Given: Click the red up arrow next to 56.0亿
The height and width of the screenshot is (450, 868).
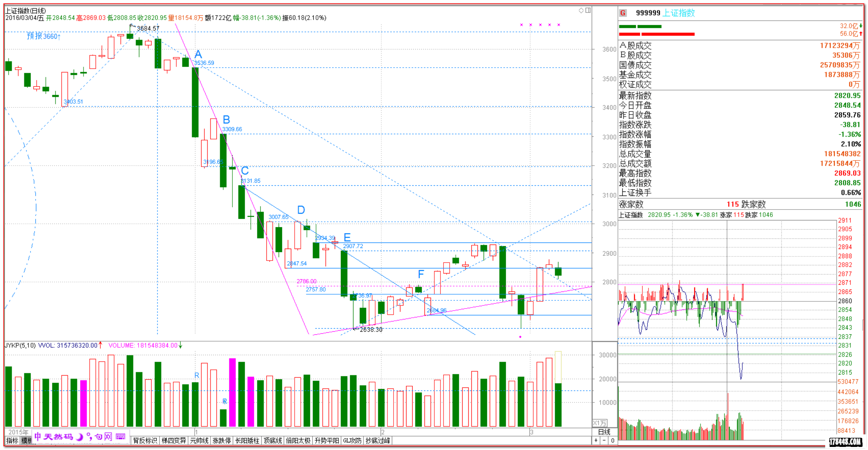Looking at the screenshot, I should point(861,34).
